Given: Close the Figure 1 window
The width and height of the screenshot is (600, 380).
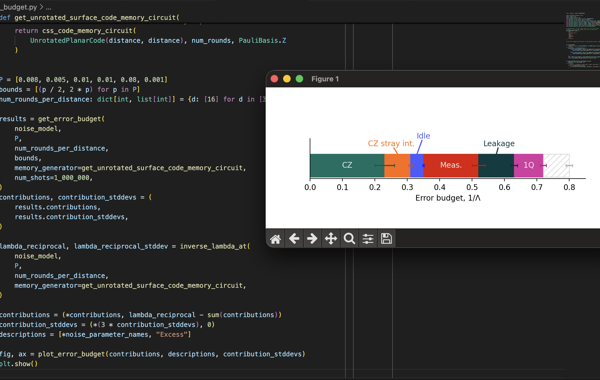Looking at the screenshot, I should (x=274, y=79).
